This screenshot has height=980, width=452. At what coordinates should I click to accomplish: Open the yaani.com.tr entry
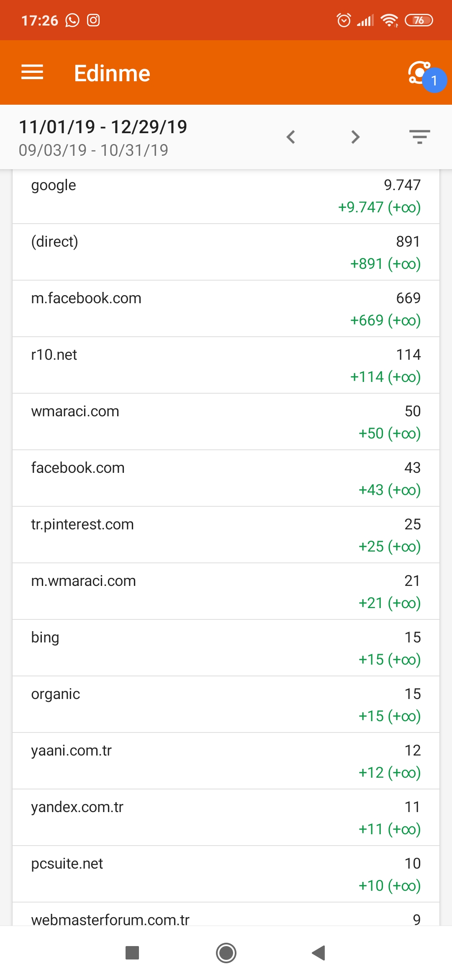226,761
